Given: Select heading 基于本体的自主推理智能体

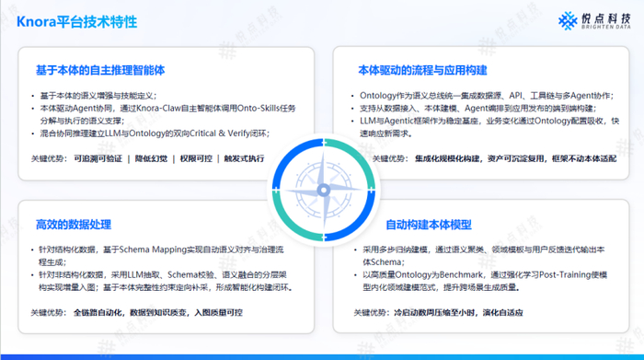Looking at the screenshot, I should point(100,70).
